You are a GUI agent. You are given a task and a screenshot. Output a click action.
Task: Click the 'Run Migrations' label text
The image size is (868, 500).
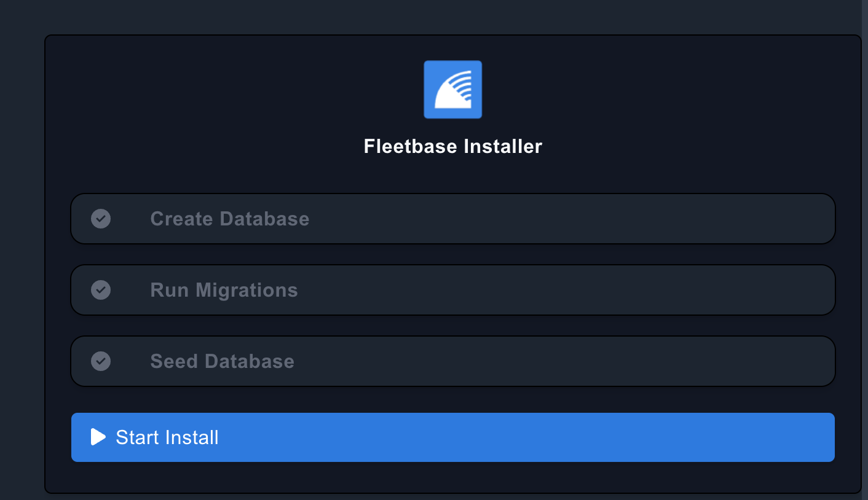pyautogui.click(x=224, y=290)
